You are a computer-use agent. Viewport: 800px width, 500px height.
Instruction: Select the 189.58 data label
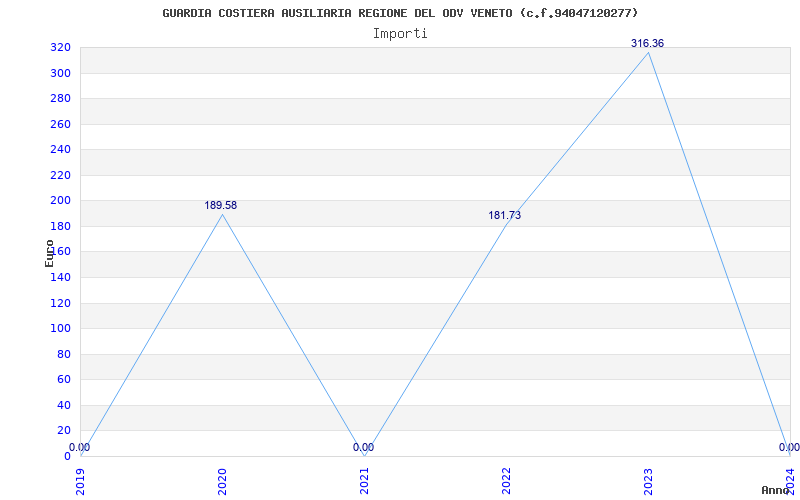click(221, 206)
